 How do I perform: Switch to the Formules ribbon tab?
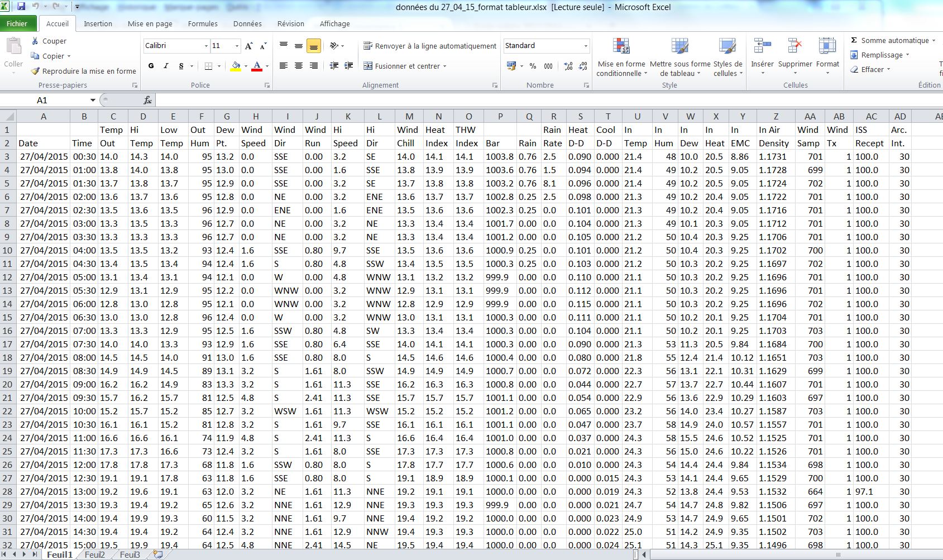pyautogui.click(x=203, y=23)
